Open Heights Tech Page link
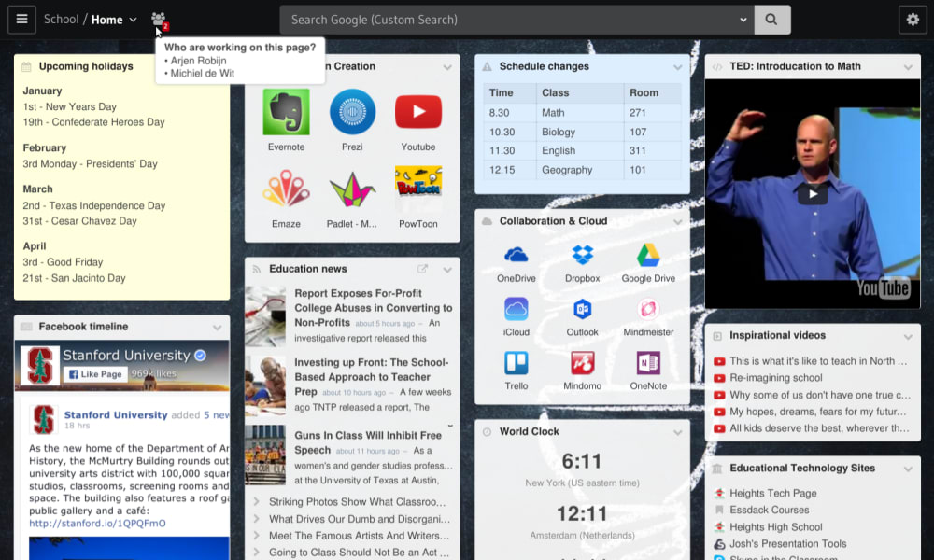Screen dimensions: 934x560 [772, 493]
